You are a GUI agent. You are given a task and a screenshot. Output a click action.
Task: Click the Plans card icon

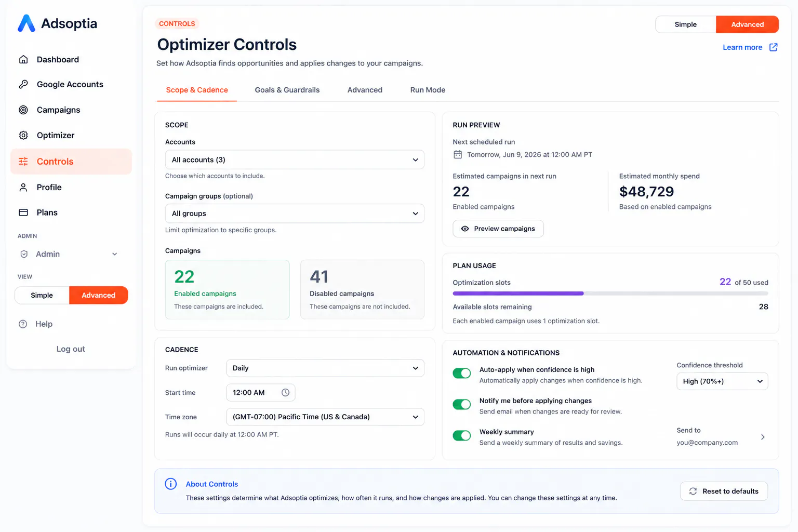click(x=23, y=212)
